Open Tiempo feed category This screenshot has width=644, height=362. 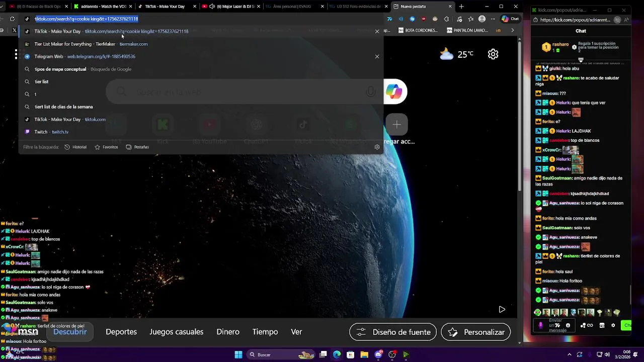tap(265, 332)
